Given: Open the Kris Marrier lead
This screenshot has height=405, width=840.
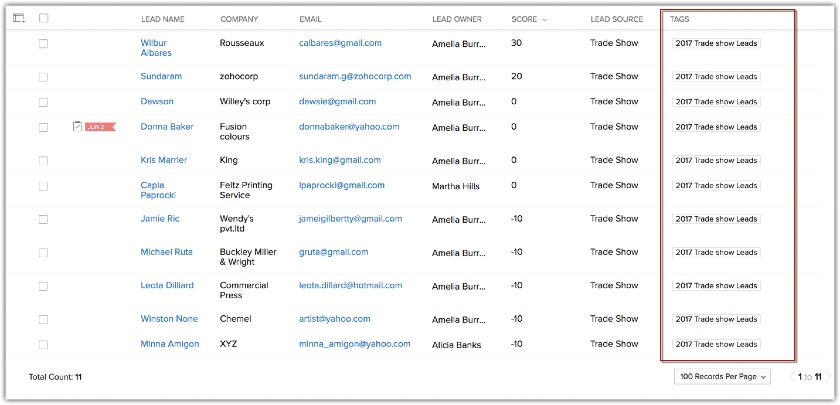Looking at the screenshot, I should click(x=164, y=160).
